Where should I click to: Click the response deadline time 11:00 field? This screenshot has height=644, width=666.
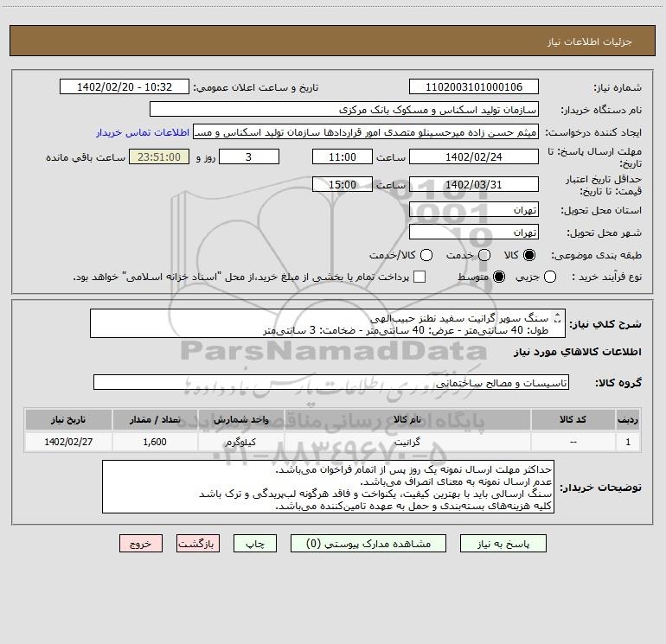click(343, 156)
